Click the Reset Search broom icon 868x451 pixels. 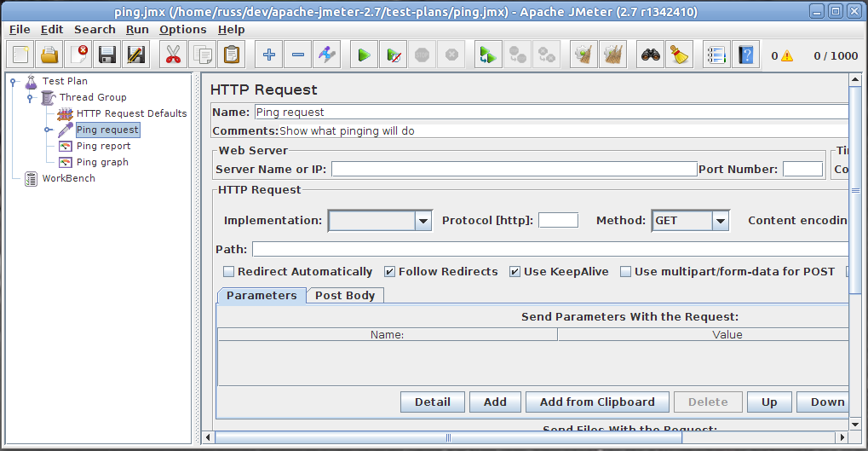click(x=679, y=55)
